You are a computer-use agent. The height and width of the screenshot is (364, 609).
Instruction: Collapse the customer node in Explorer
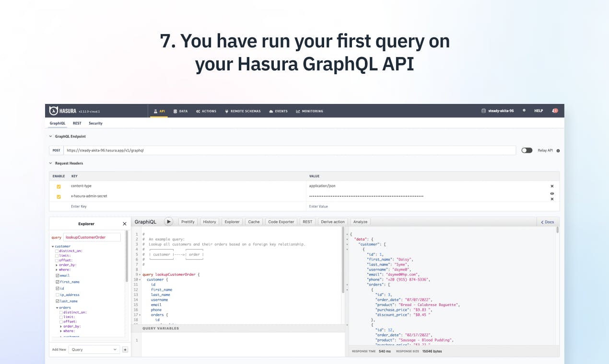click(53, 247)
